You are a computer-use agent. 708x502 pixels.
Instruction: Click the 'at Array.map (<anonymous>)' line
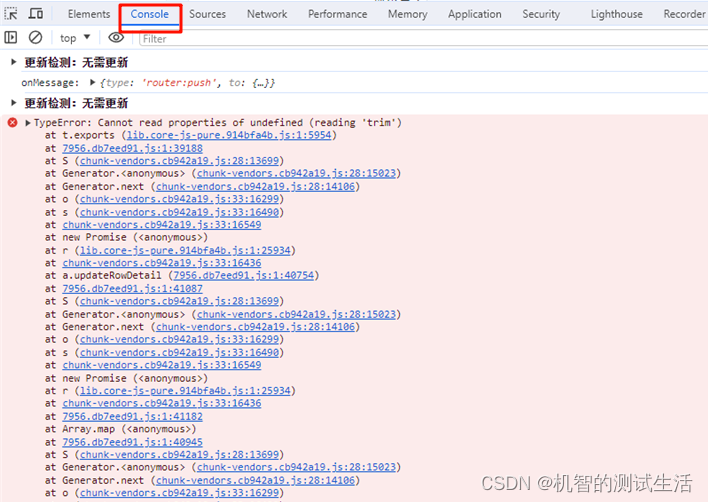[x=121, y=429]
